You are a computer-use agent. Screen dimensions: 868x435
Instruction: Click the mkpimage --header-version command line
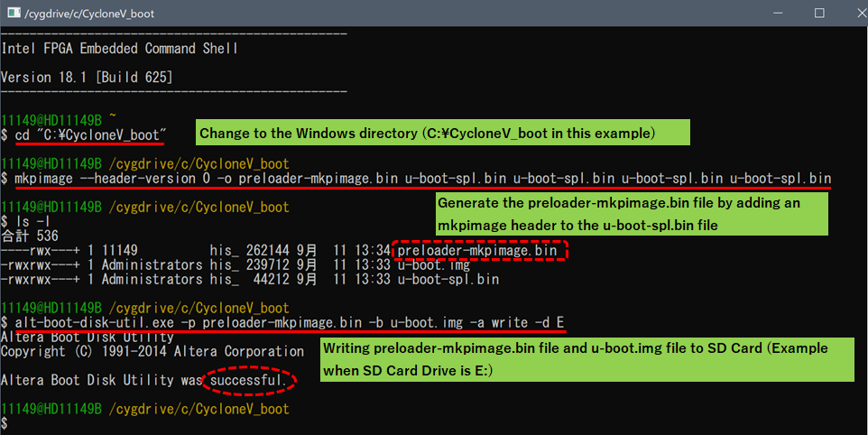423,178
